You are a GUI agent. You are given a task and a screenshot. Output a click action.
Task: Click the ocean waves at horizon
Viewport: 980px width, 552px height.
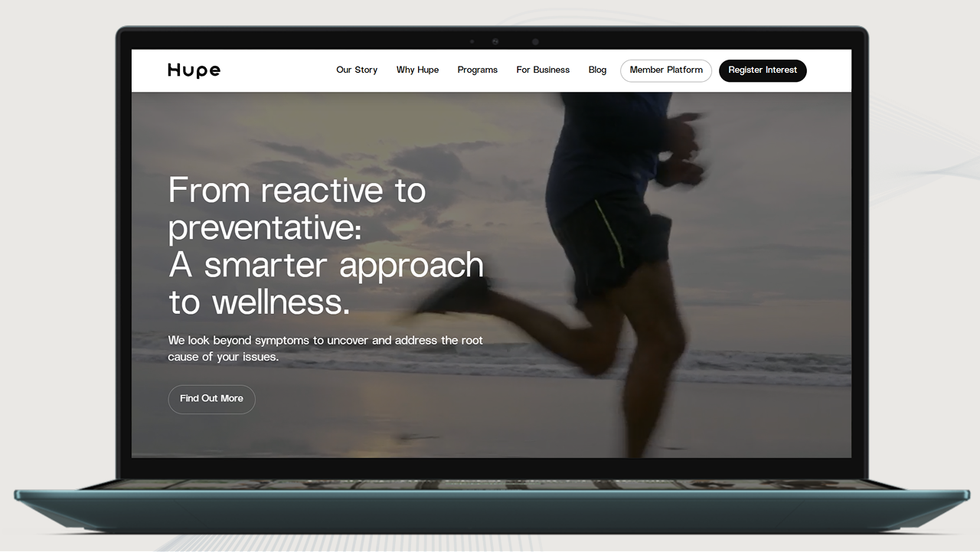[x=766, y=367]
